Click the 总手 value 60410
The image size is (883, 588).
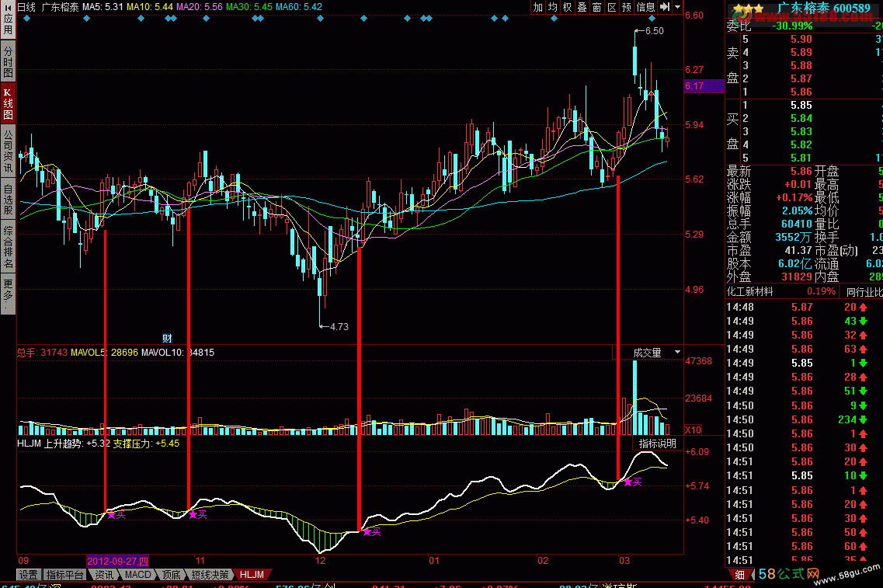click(x=797, y=224)
